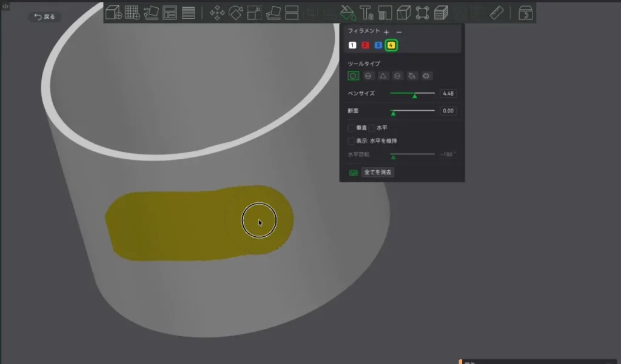This screenshot has height=364, width=621.
Task: Choose the Gap fill tool type
Action: click(426, 76)
